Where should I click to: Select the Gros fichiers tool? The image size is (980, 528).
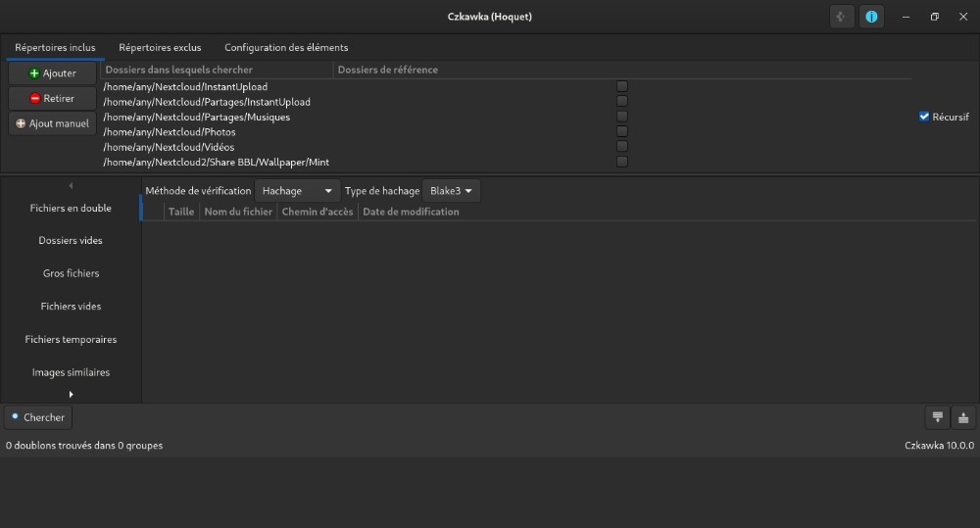click(71, 273)
